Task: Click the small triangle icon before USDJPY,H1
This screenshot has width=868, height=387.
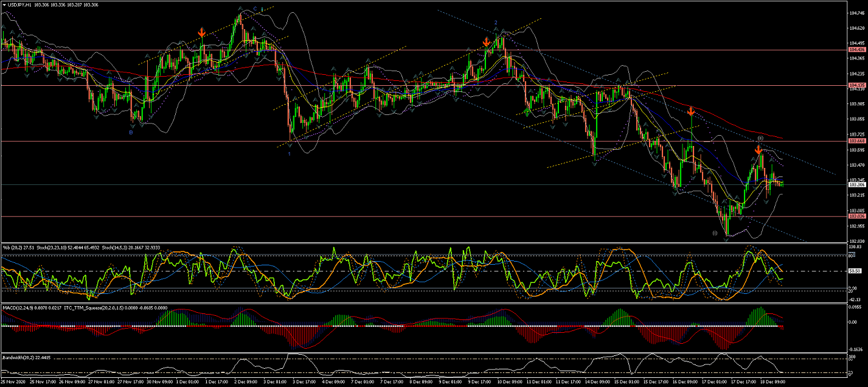Action: point(4,5)
